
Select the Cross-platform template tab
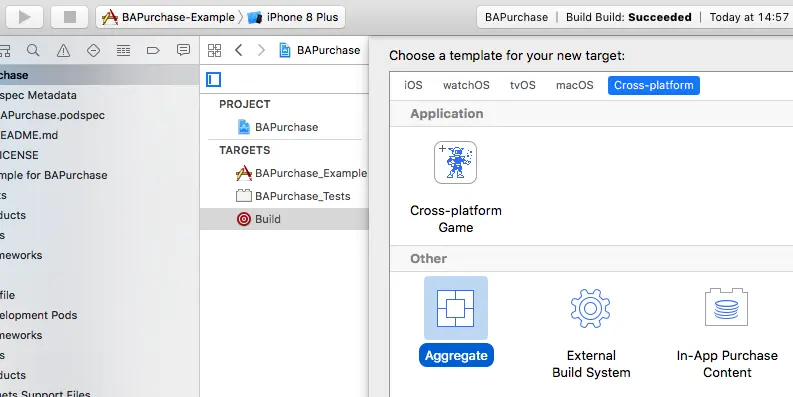[653, 85]
